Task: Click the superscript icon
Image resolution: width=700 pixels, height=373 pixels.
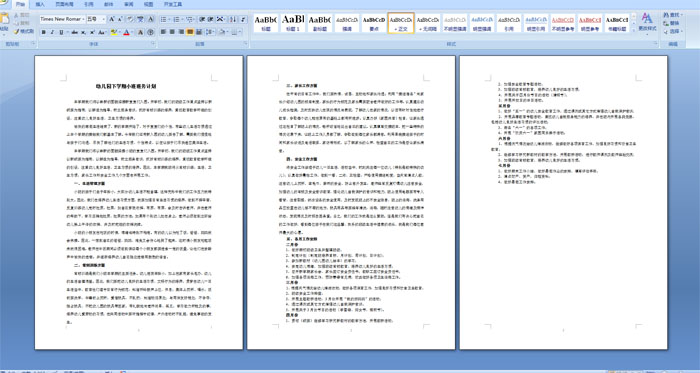Action: [92, 32]
